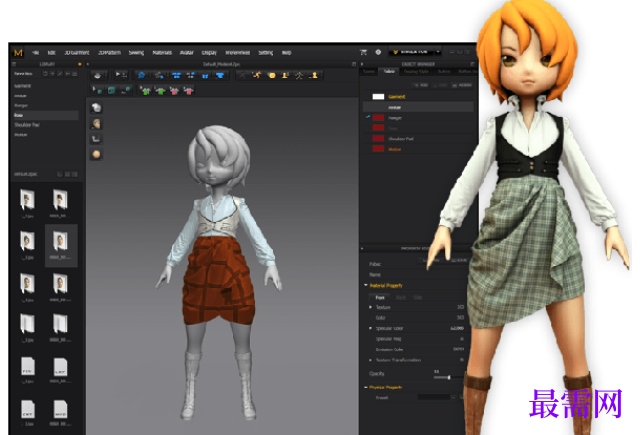
Task: Click the Marvelous Designer M logo
Action: pyautogui.click(x=18, y=53)
